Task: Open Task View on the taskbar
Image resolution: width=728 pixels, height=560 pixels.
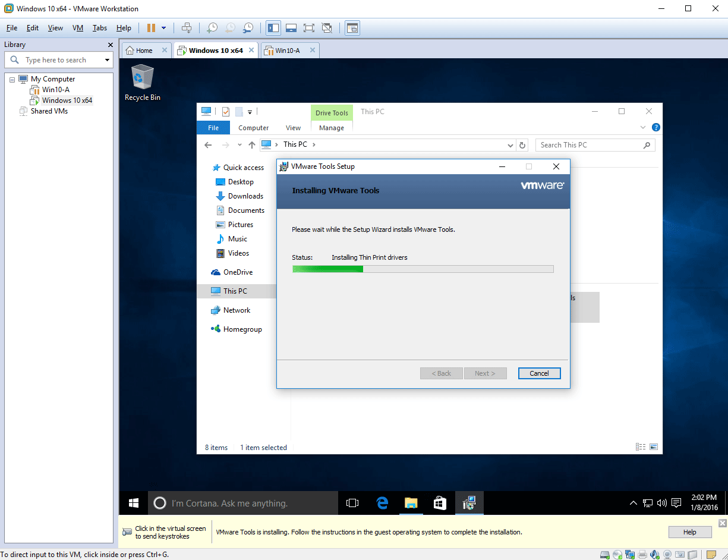Action: point(352,503)
